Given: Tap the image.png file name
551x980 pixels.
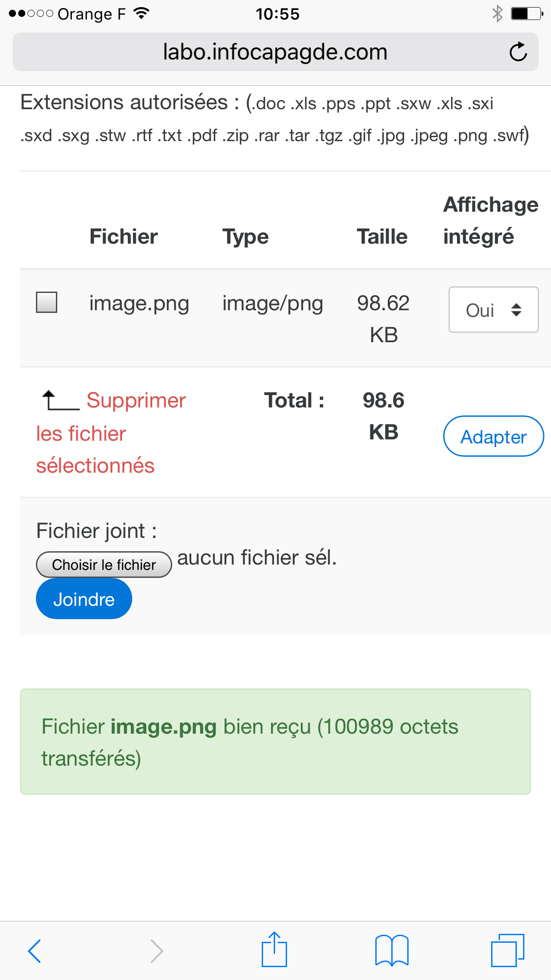Looking at the screenshot, I should point(139,304).
